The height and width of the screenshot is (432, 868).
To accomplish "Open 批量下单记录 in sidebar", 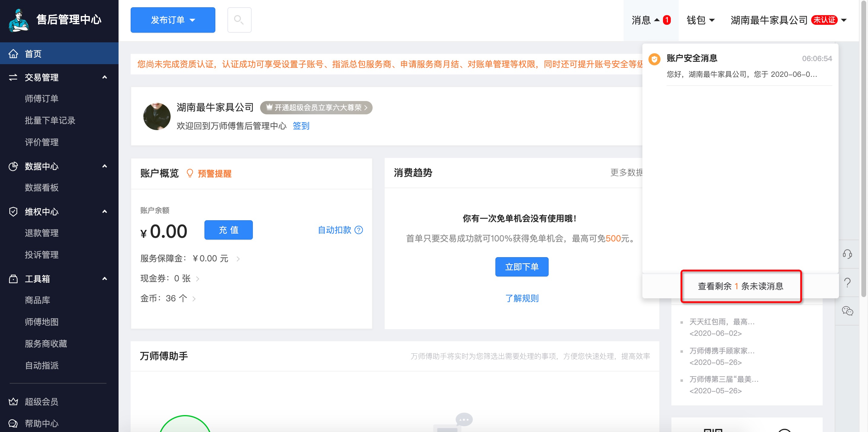I will click(x=50, y=120).
